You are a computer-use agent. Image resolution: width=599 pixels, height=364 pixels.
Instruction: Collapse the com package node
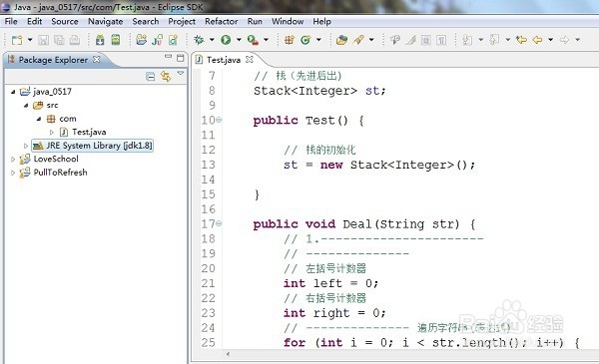tap(39, 119)
